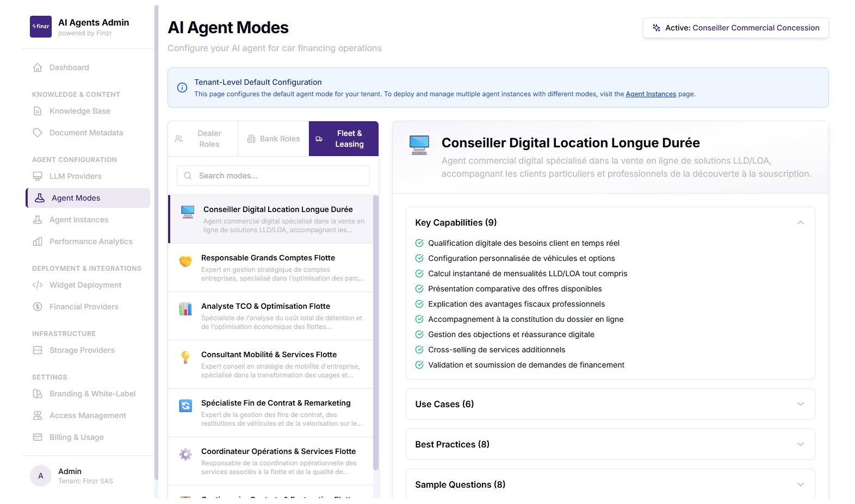Click 'Cross-selling de services additionnels' capability
The height and width of the screenshot is (504, 855).
497,350
